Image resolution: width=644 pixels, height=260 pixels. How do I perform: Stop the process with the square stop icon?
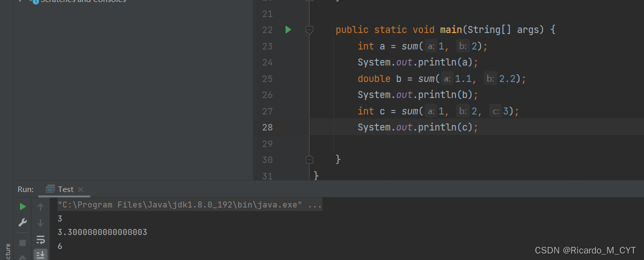pos(22,242)
